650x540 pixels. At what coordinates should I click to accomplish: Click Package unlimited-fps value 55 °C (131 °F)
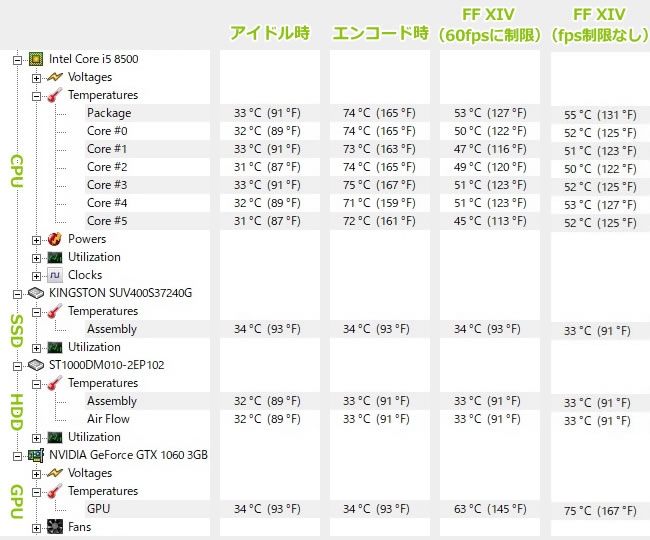600,115
